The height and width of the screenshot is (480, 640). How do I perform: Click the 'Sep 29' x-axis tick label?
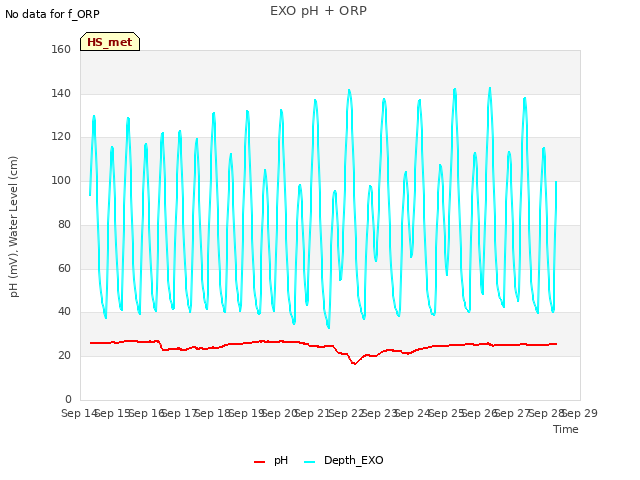coord(580,413)
